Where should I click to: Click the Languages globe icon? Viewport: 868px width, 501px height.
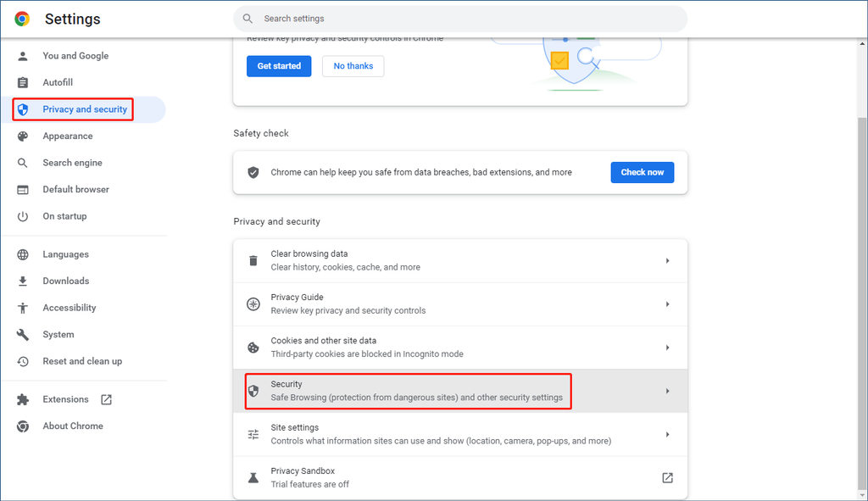point(24,254)
